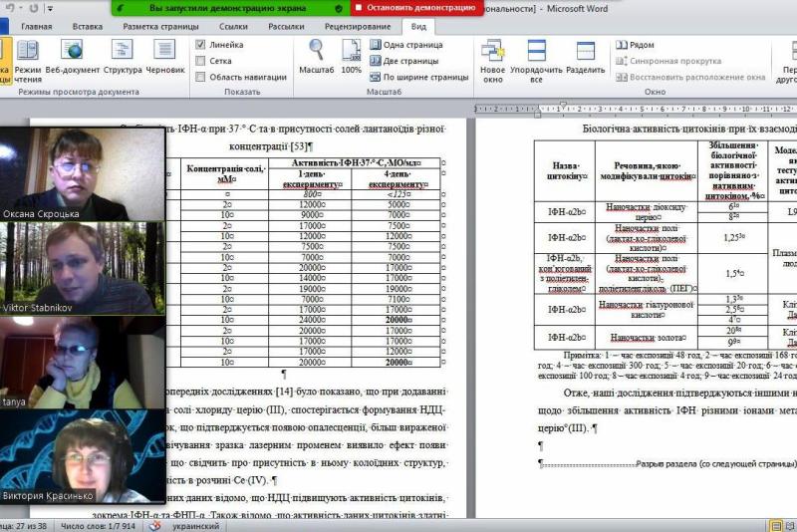Select the Вид (View) tab

pyautogui.click(x=418, y=27)
